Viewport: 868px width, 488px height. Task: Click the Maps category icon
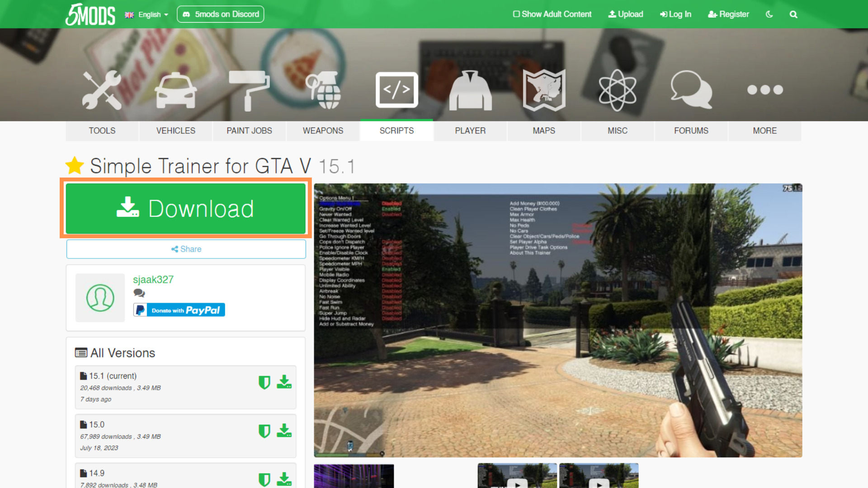click(544, 89)
